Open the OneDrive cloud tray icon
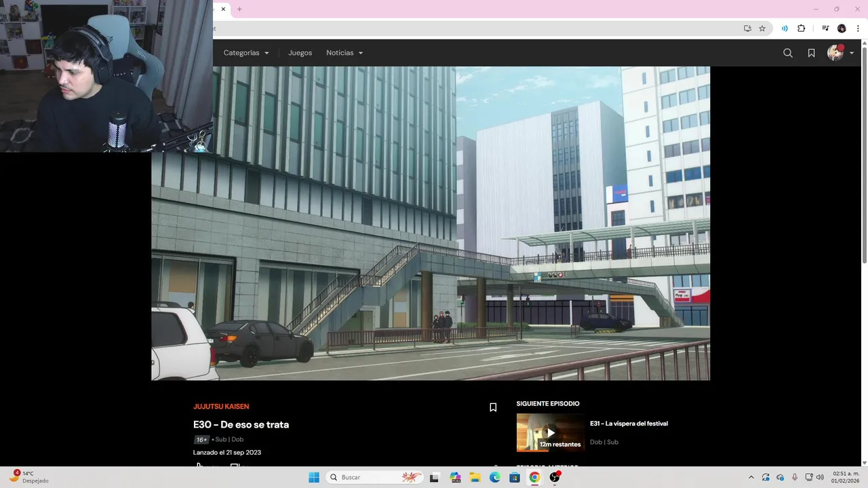Screen dimensions: 868x488 tap(780, 477)
